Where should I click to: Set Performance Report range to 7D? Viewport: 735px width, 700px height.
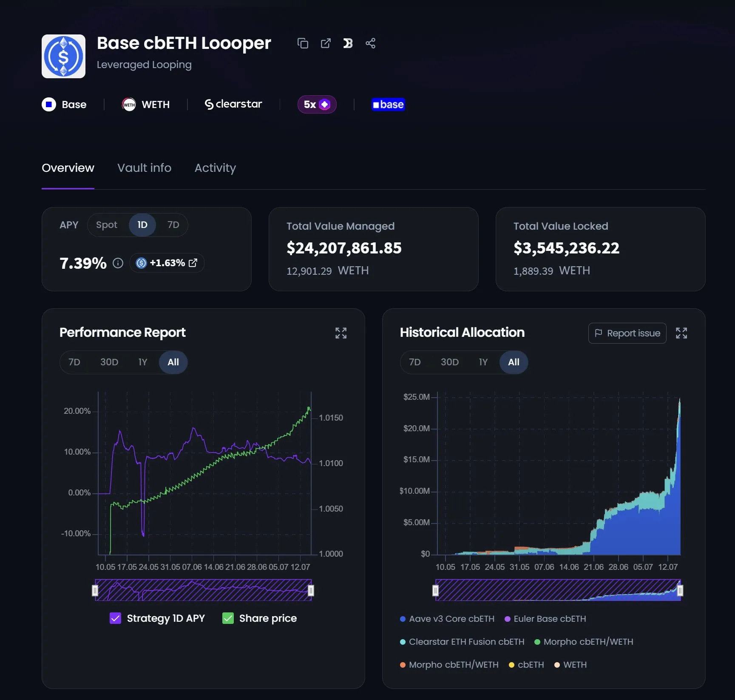click(x=74, y=362)
